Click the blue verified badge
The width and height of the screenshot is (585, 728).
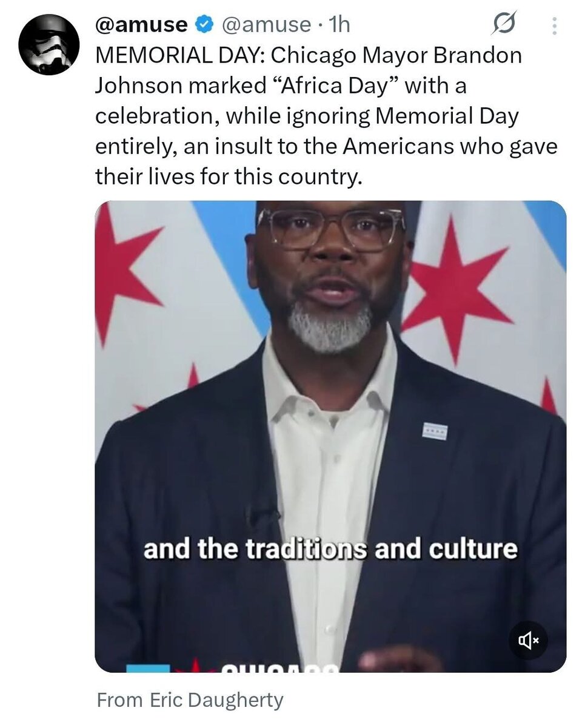click(x=204, y=25)
